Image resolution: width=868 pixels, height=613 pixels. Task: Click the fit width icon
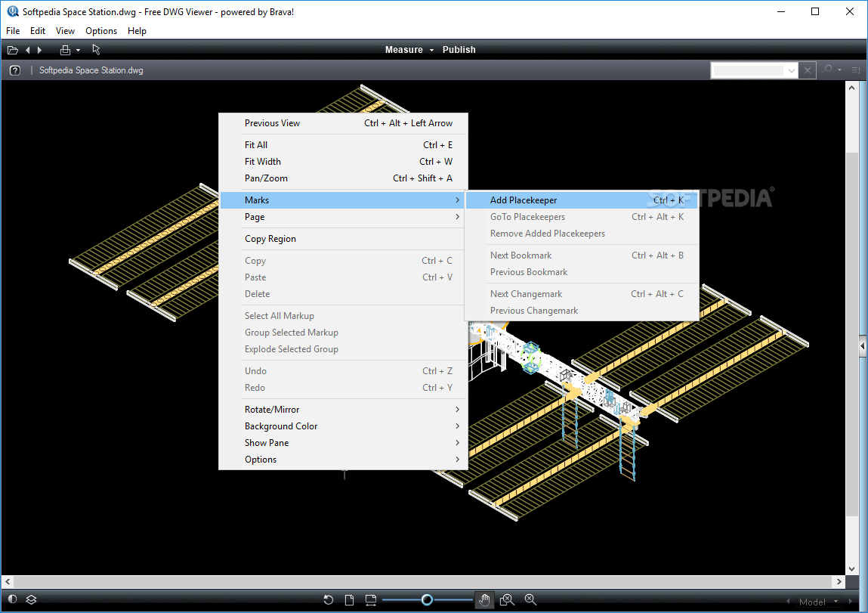tap(371, 599)
